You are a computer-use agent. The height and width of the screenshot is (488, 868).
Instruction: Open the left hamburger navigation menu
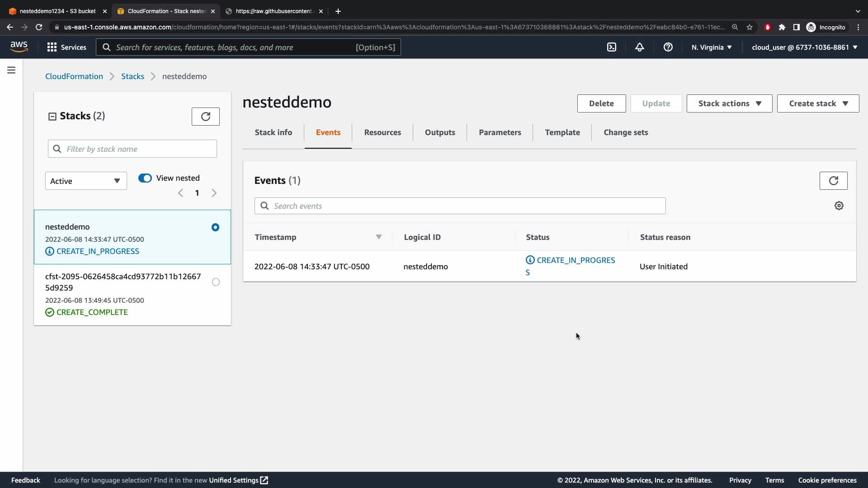click(x=11, y=70)
